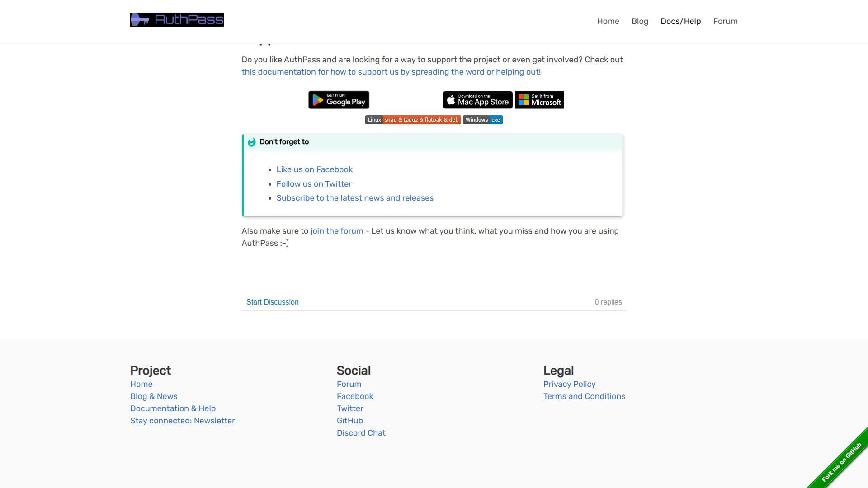Click the Fork me on GitHub ribbon

[841, 462]
